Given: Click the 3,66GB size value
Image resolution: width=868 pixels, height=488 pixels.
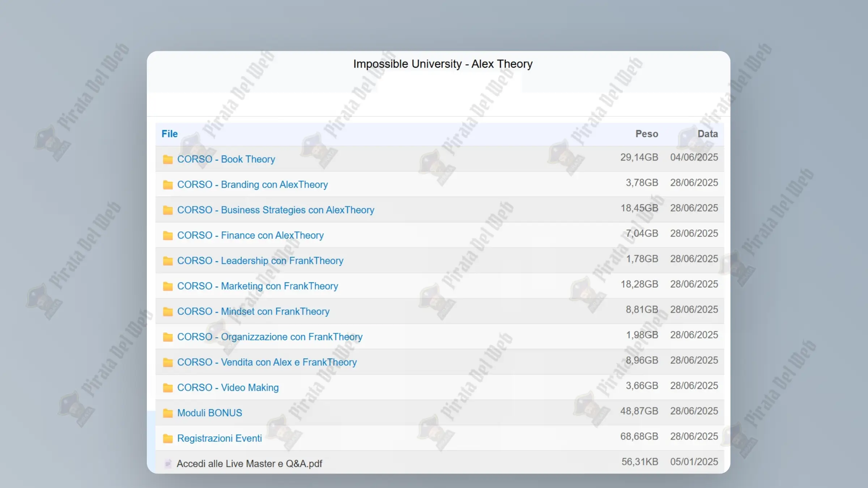Looking at the screenshot, I should [x=642, y=385].
